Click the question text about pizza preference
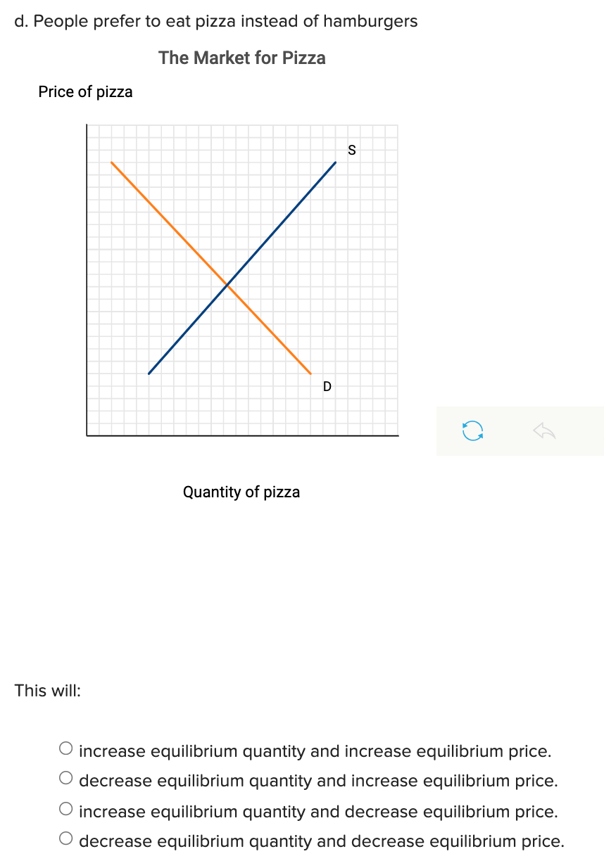The height and width of the screenshot is (868, 604). pos(215,21)
